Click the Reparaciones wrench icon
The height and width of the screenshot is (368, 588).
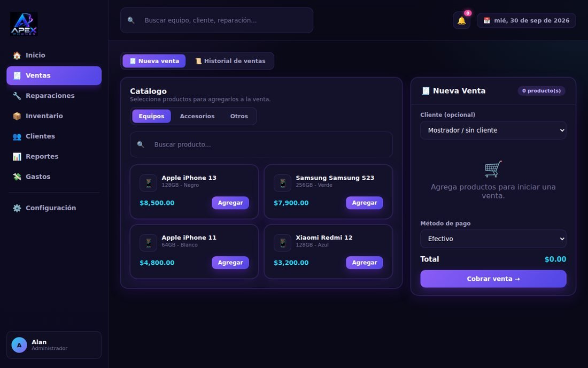(x=17, y=96)
